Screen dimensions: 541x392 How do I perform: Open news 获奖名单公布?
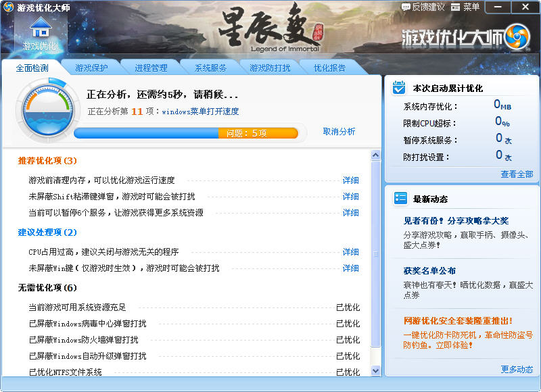429,270
